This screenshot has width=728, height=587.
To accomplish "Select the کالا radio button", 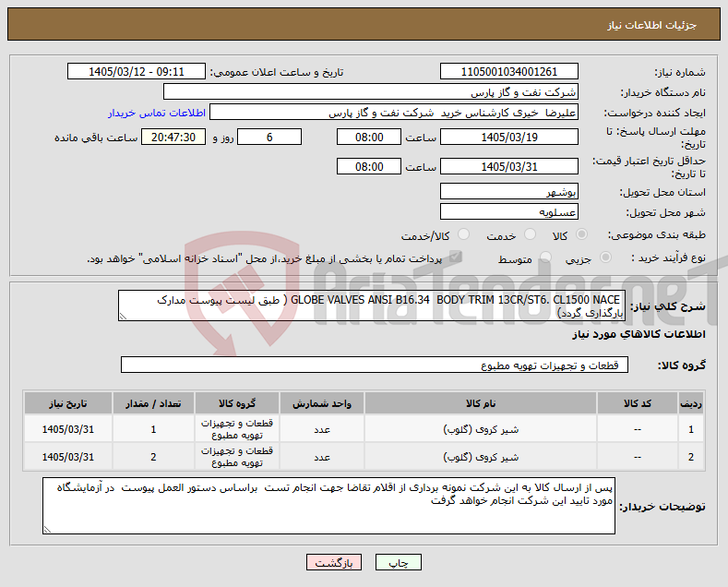I will point(581,234).
